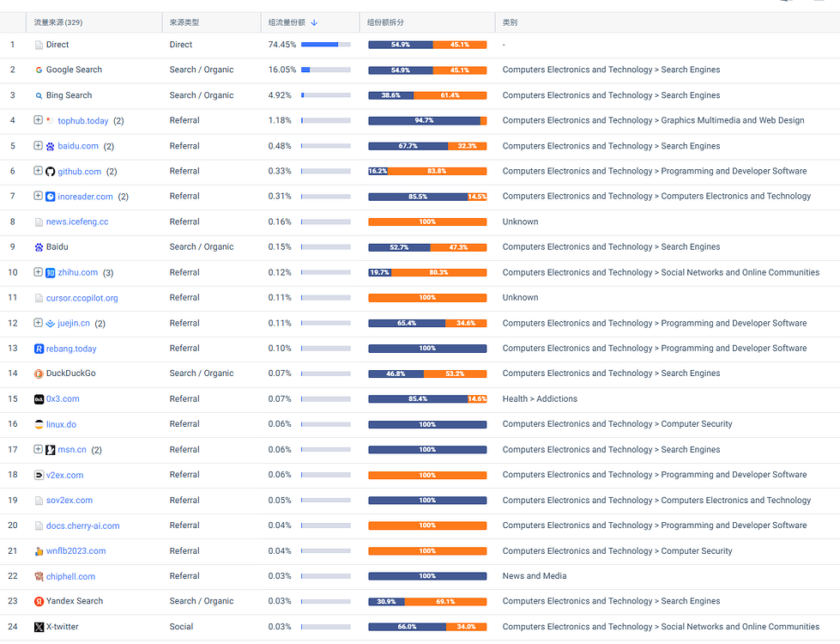Click the DuckDuckGo icon

39,374
